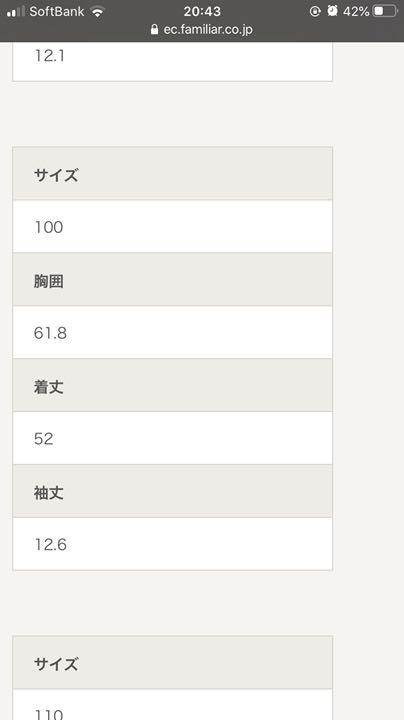Tap the Wi-Fi icon in status bar

pos(97,11)
